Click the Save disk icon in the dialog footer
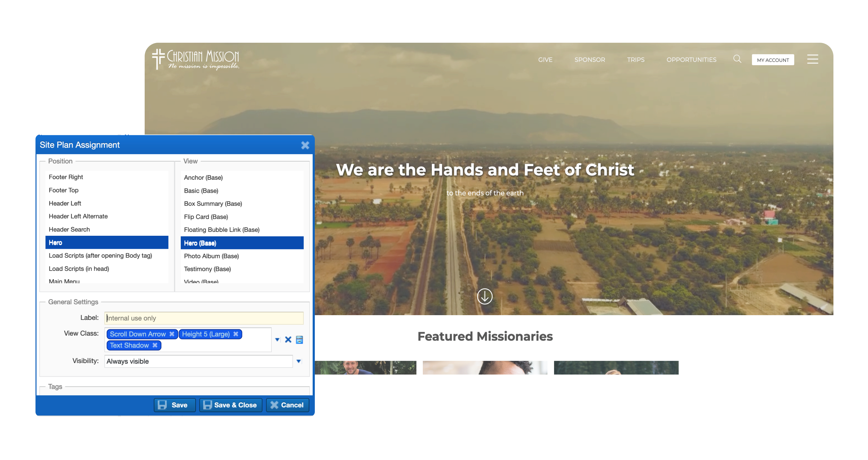The width and height of the screenshot is (868, 460). 163,405
